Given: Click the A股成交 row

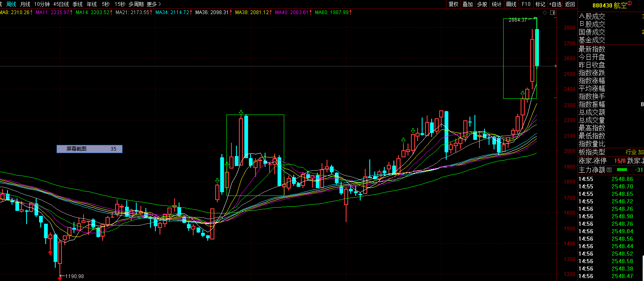Looking at the screenshot, I should click(x=611, y=17).
